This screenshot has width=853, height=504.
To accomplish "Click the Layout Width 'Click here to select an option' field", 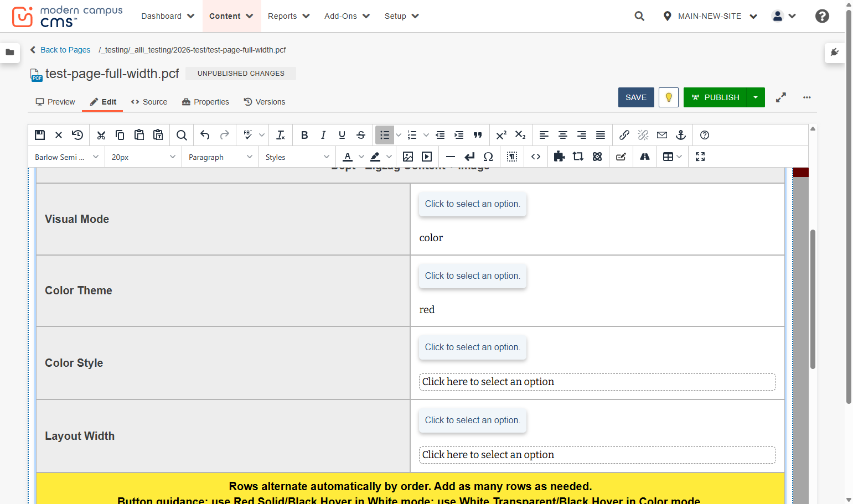I will click(597, 455).
